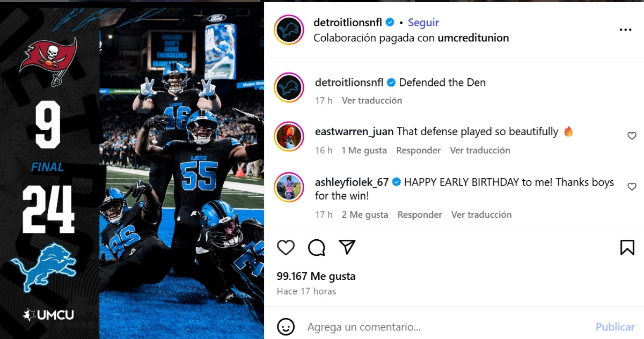Like the post with the heart icon
Screen dimensions: 644x339
pyautogui.click(x=286, y=247)
